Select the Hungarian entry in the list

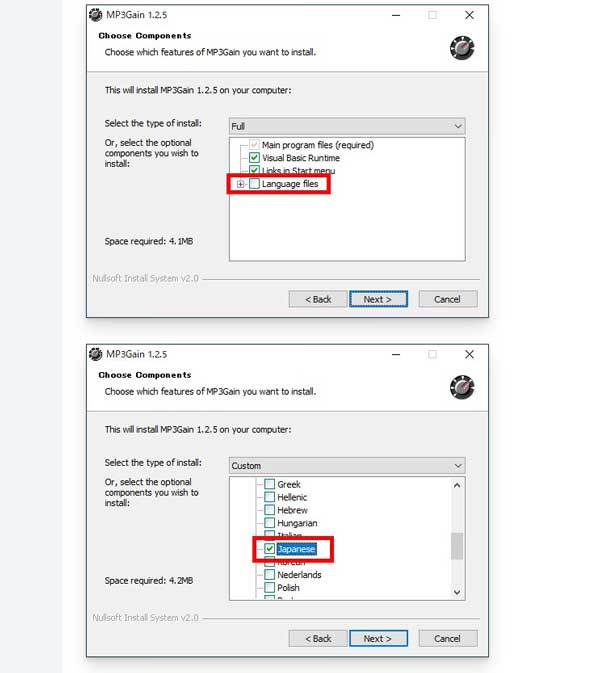tap(297, 523)
